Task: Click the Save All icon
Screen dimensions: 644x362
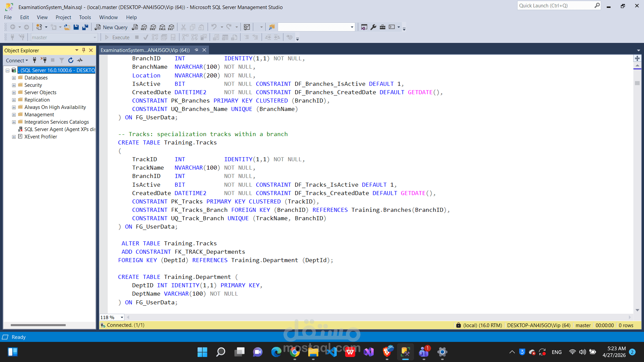Action: (85, 27)
